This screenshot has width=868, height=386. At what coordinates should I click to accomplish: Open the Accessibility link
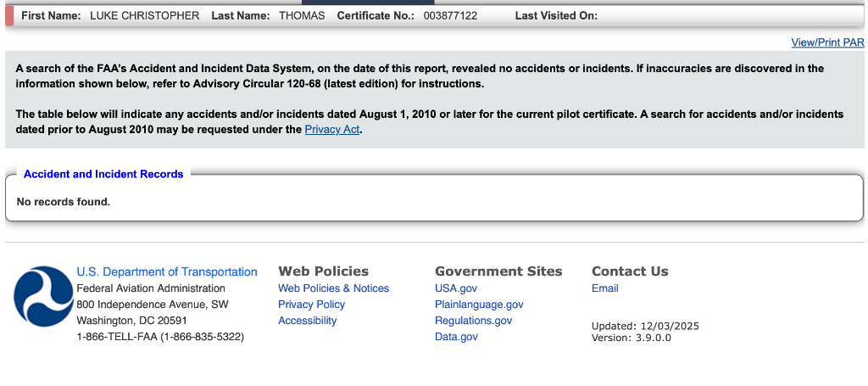307,320
